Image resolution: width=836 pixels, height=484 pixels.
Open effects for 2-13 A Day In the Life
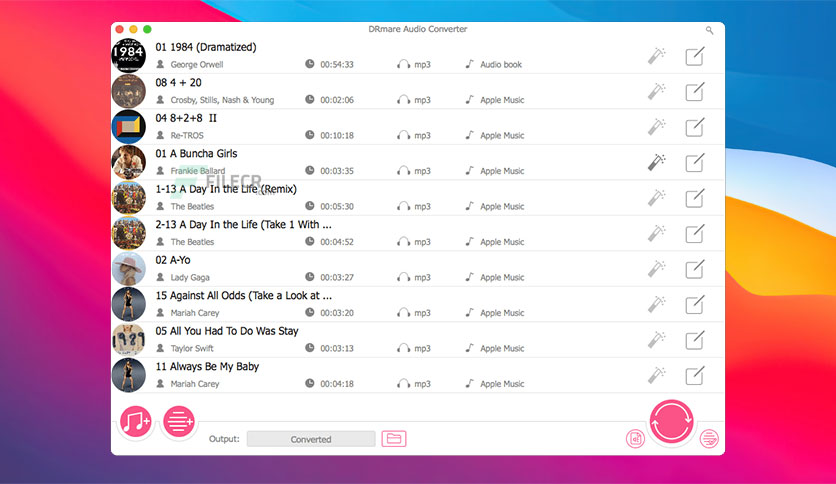tap(657, 233)
